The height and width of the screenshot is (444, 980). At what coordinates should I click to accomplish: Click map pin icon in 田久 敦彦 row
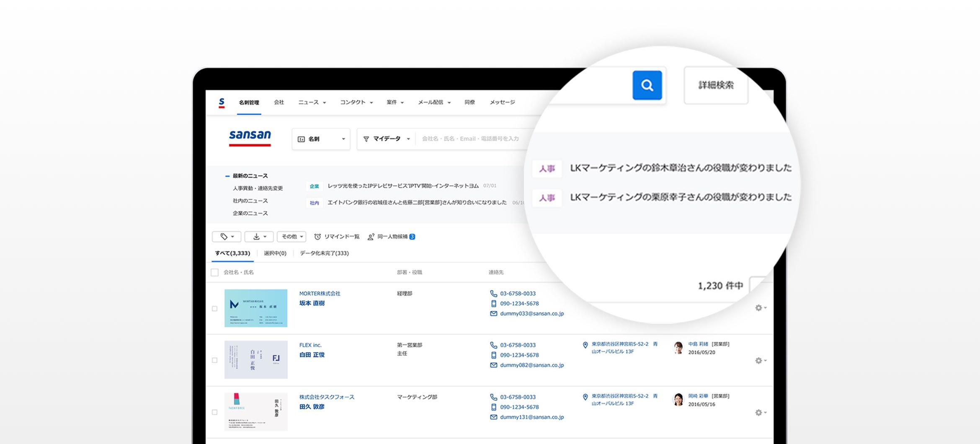point(585,397)
